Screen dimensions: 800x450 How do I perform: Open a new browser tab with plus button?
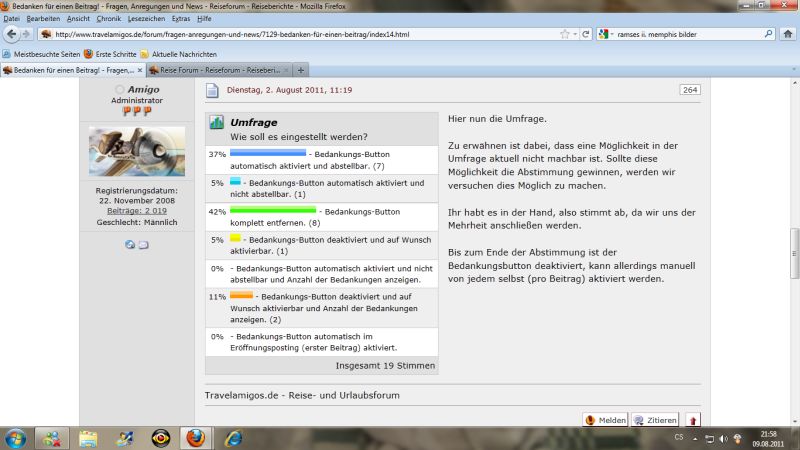pyautogui.click(x=301, y=70)
